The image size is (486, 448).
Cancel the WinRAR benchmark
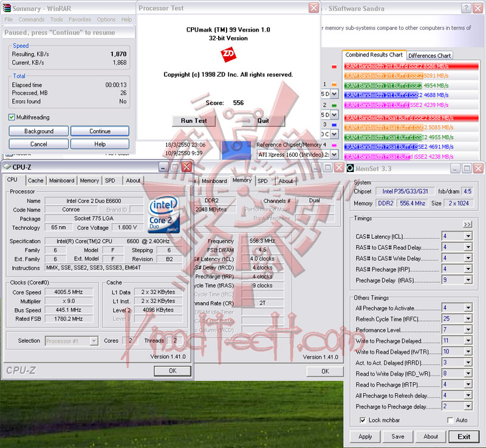[x=39, y=144]
